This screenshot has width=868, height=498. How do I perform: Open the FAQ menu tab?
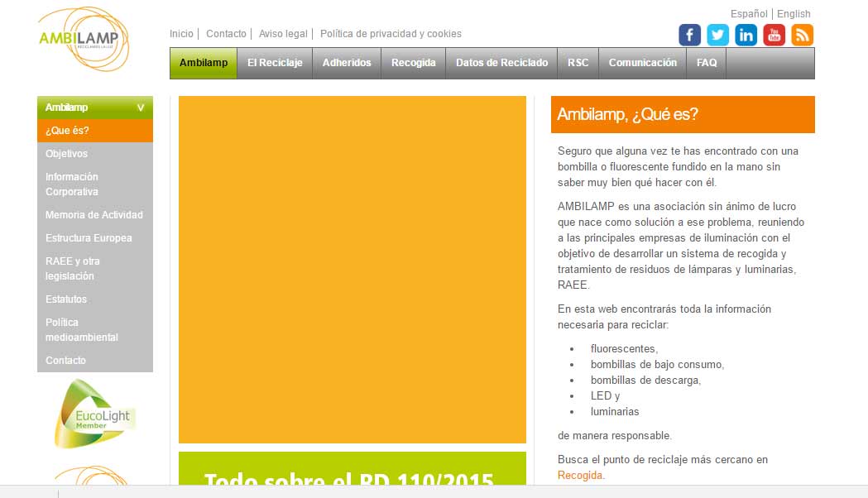tap(707, 63)
